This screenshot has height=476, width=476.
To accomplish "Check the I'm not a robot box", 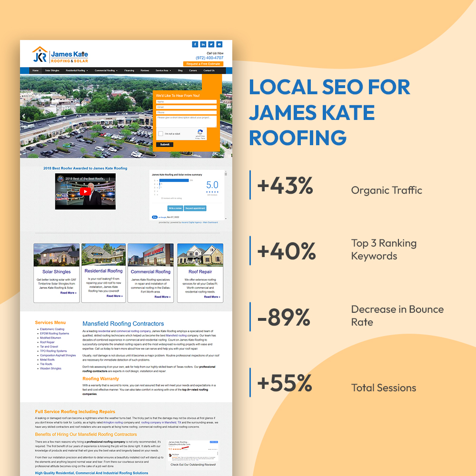I will coord(161,134).
